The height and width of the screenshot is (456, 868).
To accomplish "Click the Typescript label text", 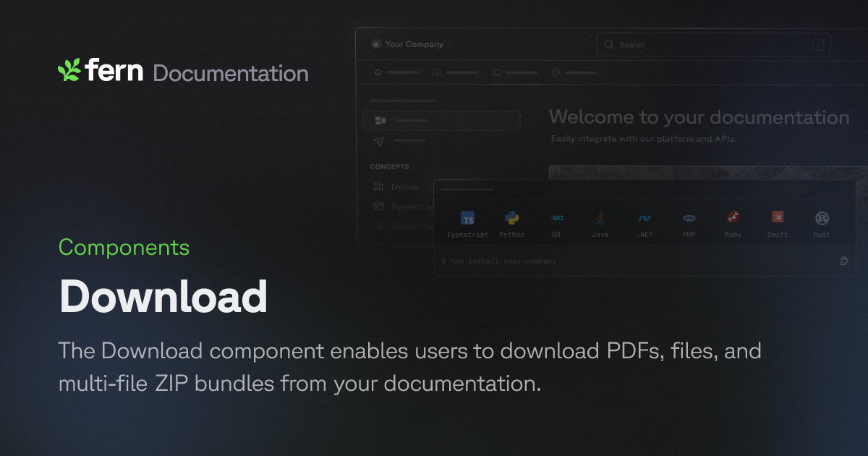I will click(467, 235).
